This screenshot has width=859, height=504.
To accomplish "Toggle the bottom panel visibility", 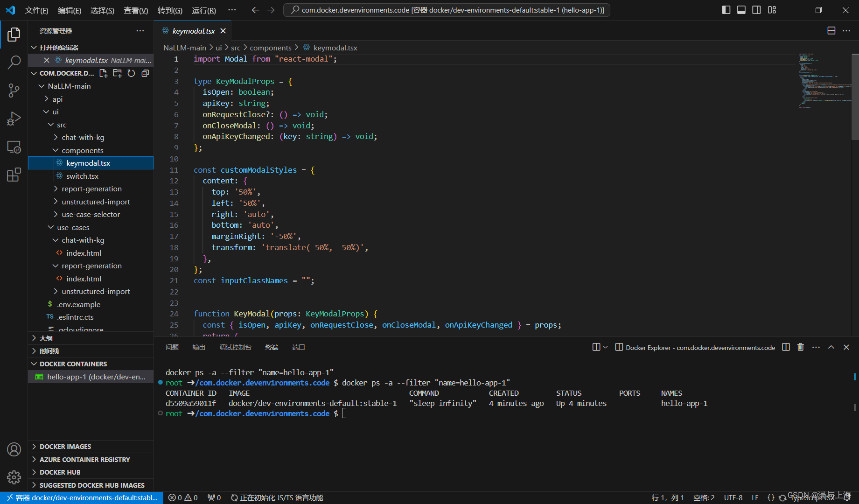I will tap(741, 10).
